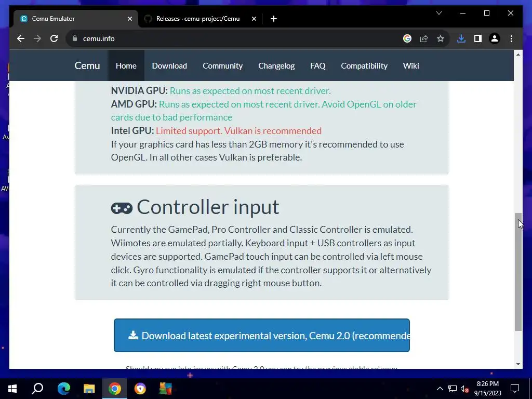Screen dimensions: 532x399
Task: Click the 'AMD GPU:' label
Action: click(134, 104)
